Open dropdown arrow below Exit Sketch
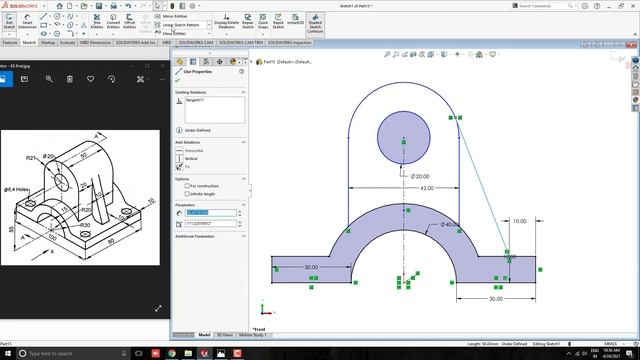640x360 pixels. 9,34
